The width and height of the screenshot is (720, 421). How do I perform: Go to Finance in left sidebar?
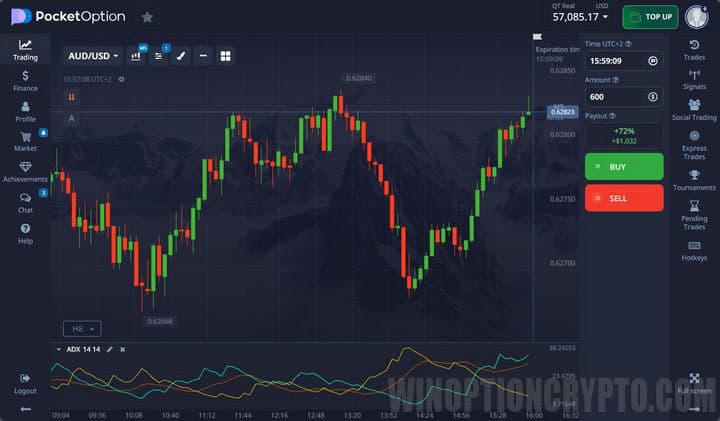(x=25, y=81)
